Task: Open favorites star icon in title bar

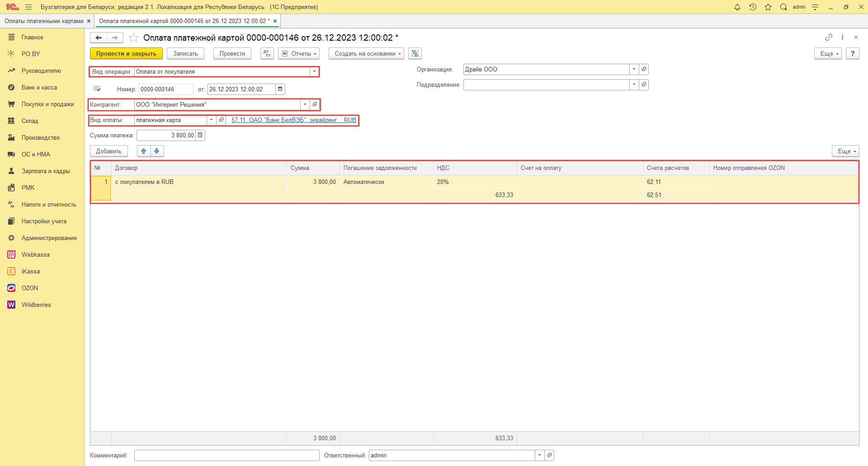Action: coord(768,7)
